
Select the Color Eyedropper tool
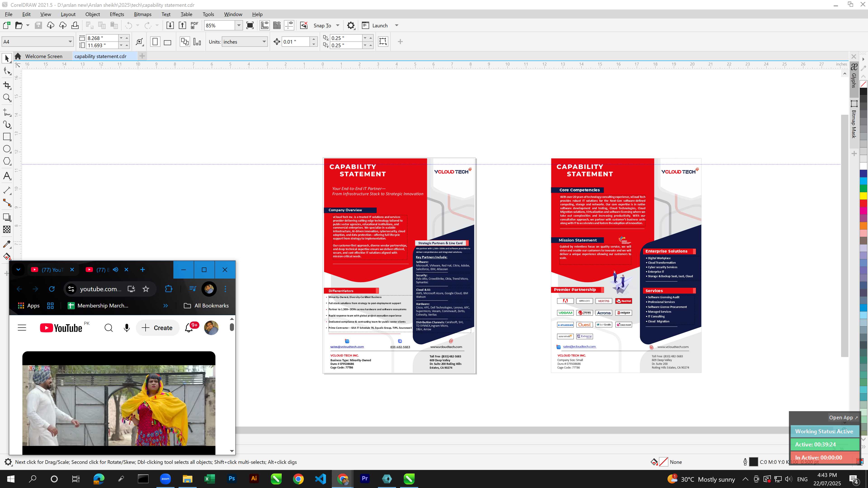pos(7,244)
